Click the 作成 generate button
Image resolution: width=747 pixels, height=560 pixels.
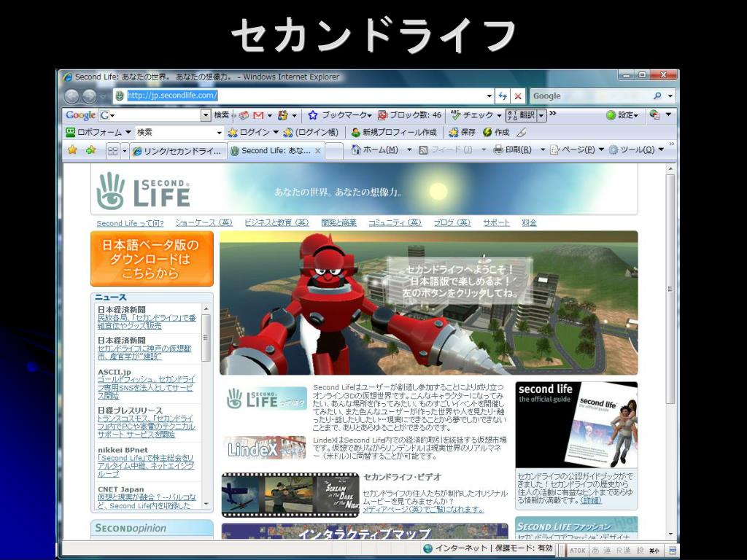(x=496, y=132)
